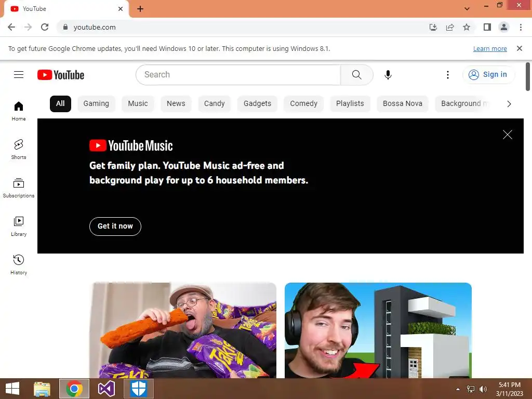
Task: Select the Candy category chip
Action: tap(215, 104)
